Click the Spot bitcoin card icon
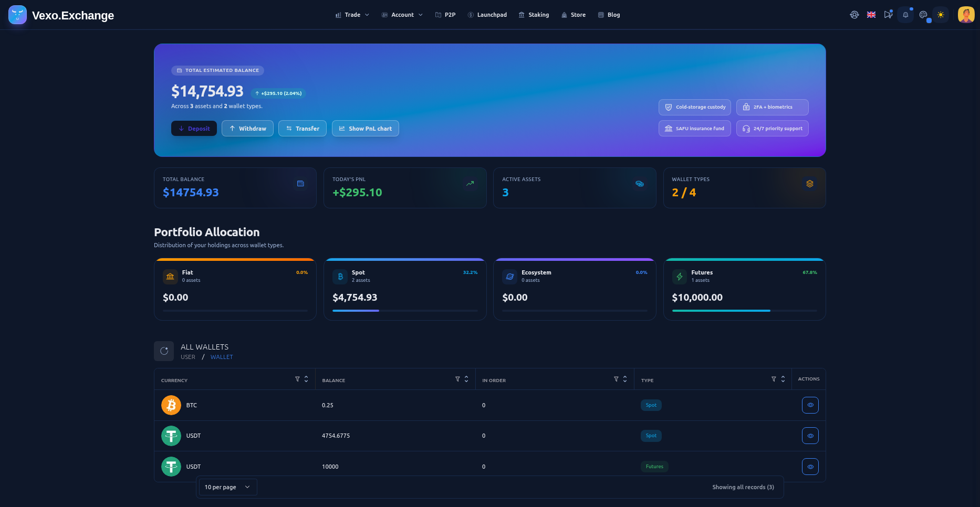The image size is (980, 507). (x=340, y=277)
